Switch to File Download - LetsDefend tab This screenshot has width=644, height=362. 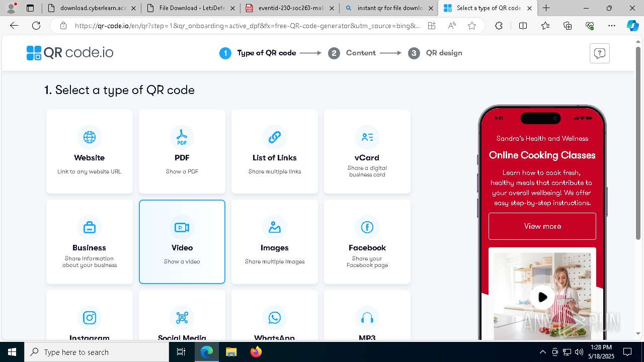[190, 8]
